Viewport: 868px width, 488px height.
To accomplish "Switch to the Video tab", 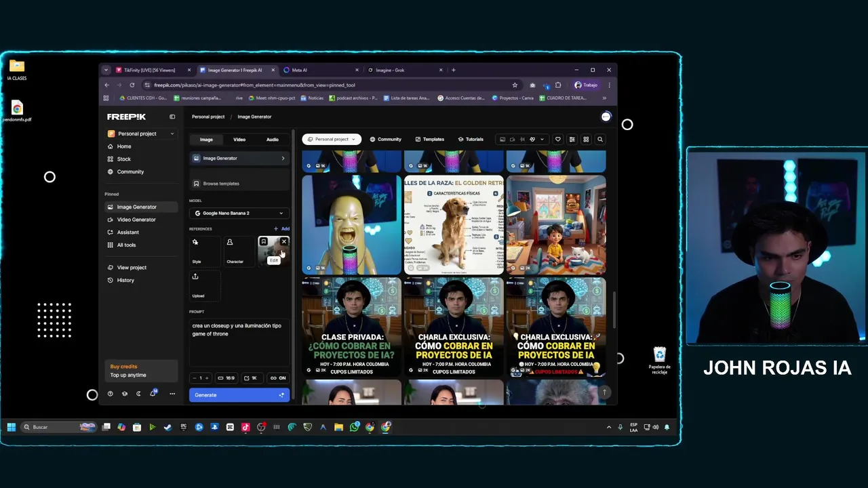I will coord(239,140).
